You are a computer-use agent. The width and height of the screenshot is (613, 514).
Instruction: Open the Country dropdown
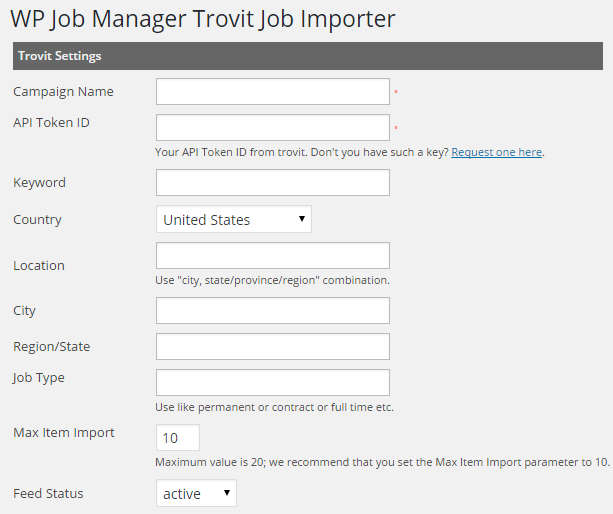(233, 220)
